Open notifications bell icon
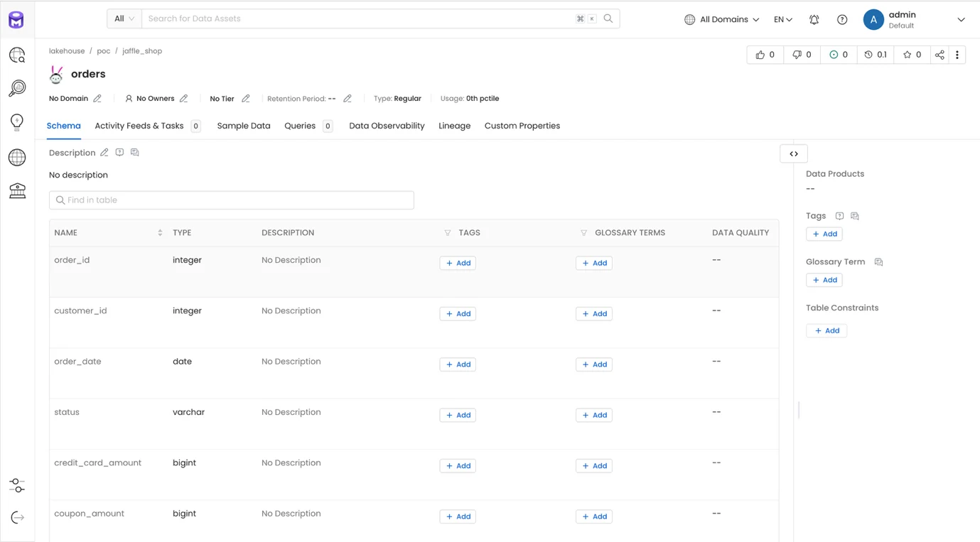The height and width of the screenshot is (542, 980). (x=814, y=20)
